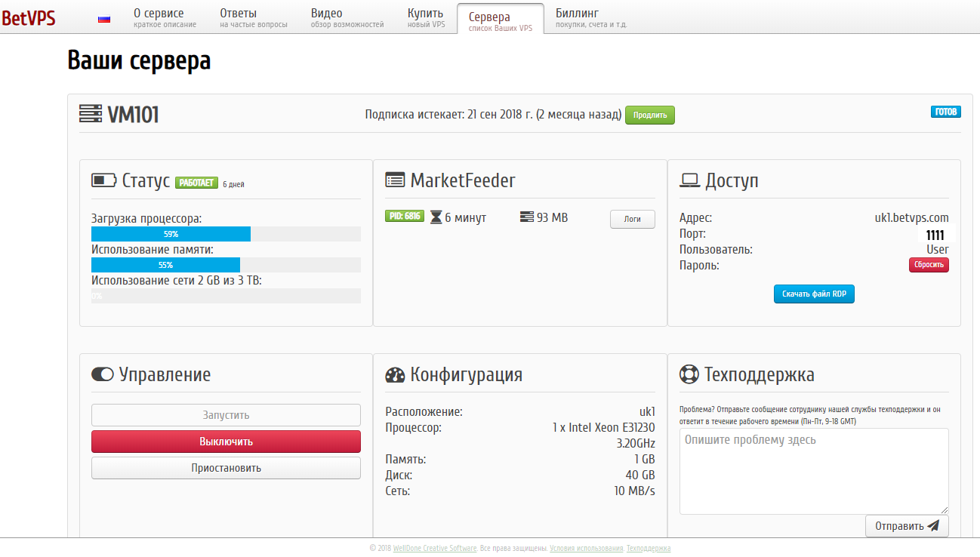Screen dimensions: 980x557
Task: Click the PID: 6816 badge
Action: pos(404,216)
